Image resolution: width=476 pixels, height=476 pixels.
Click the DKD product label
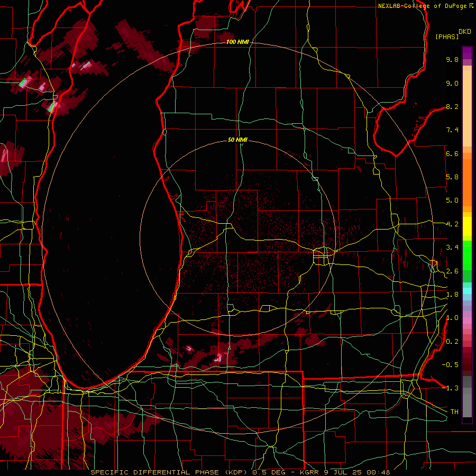click(465, 32)
